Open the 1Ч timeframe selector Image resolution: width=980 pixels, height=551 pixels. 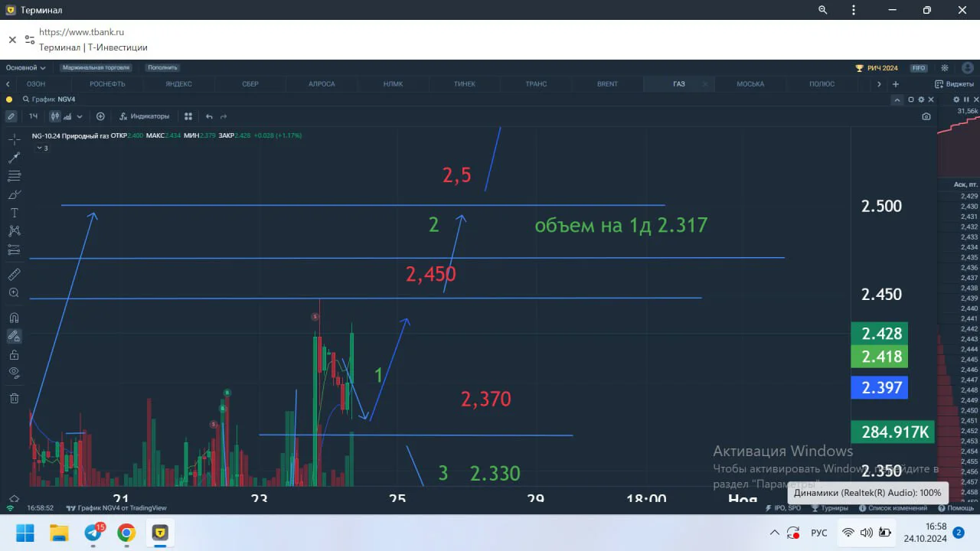[x=33, y=116]
